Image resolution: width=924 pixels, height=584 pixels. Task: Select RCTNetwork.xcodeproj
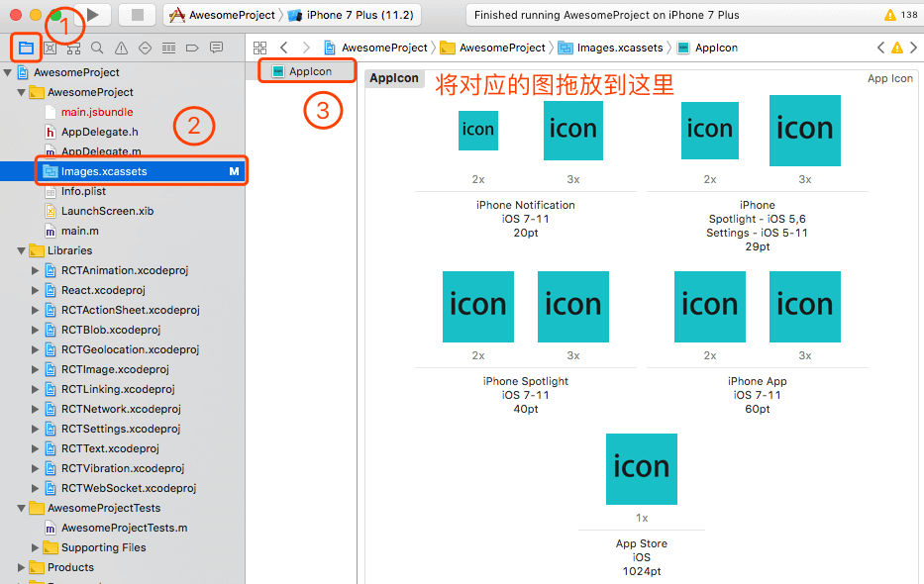click(x=121, y=409)
